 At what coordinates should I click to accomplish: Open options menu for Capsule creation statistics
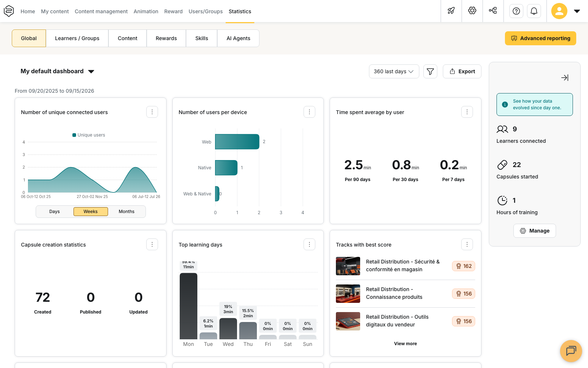coord(152,244)
